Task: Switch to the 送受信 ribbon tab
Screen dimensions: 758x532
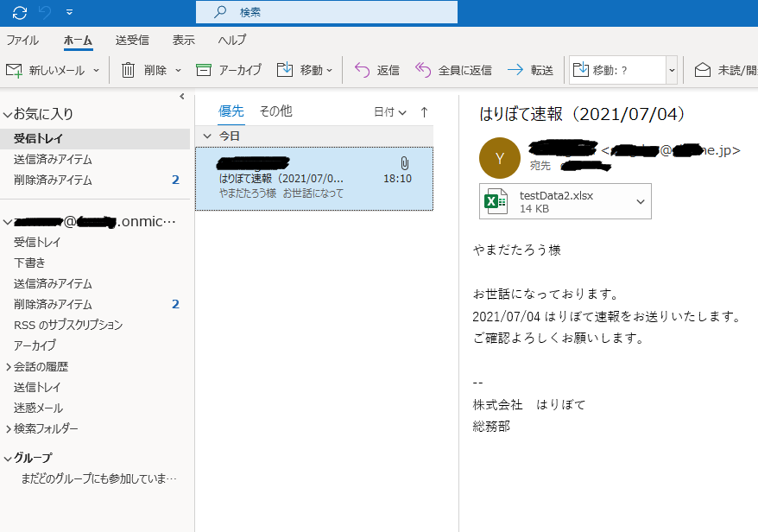Action: (132, 40)
